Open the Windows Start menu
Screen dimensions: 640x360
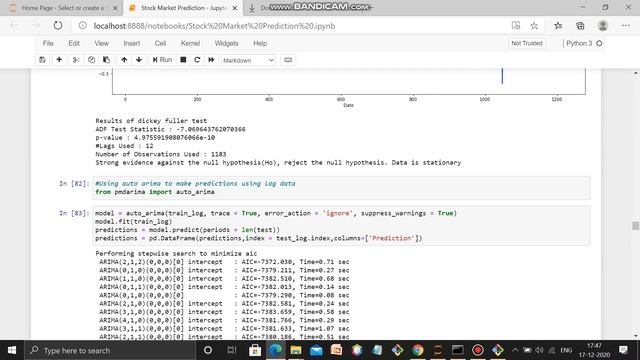click(12, 350)
